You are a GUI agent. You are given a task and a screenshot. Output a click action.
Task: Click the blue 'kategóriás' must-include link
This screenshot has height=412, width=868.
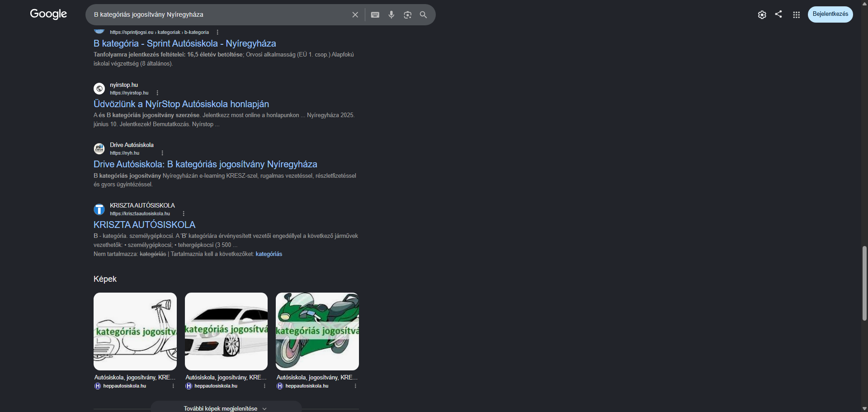tap(269, 254)
